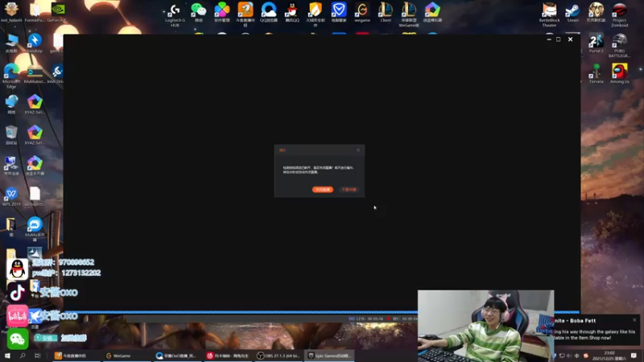The image size is (644, 362).
Task: Click the taskbar clock showing 23:02
Action: point(609,356)
